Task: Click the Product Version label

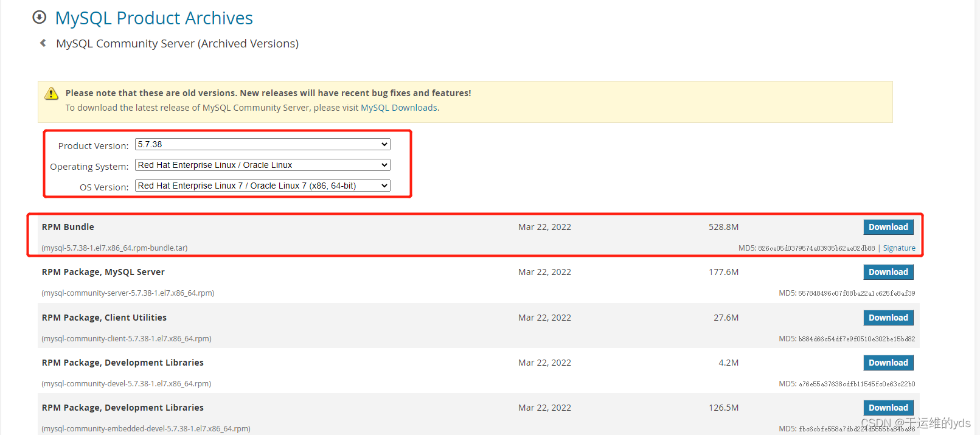Action: click(93, 146)
